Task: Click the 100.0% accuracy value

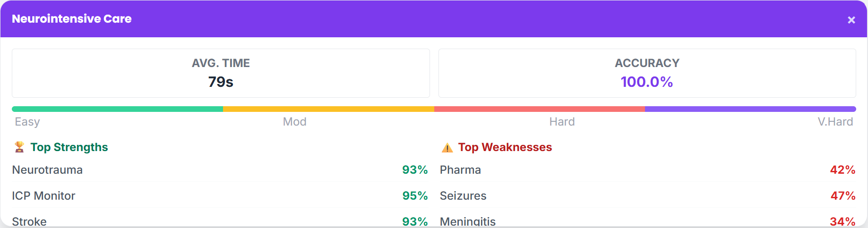Action: coord(647,82)
